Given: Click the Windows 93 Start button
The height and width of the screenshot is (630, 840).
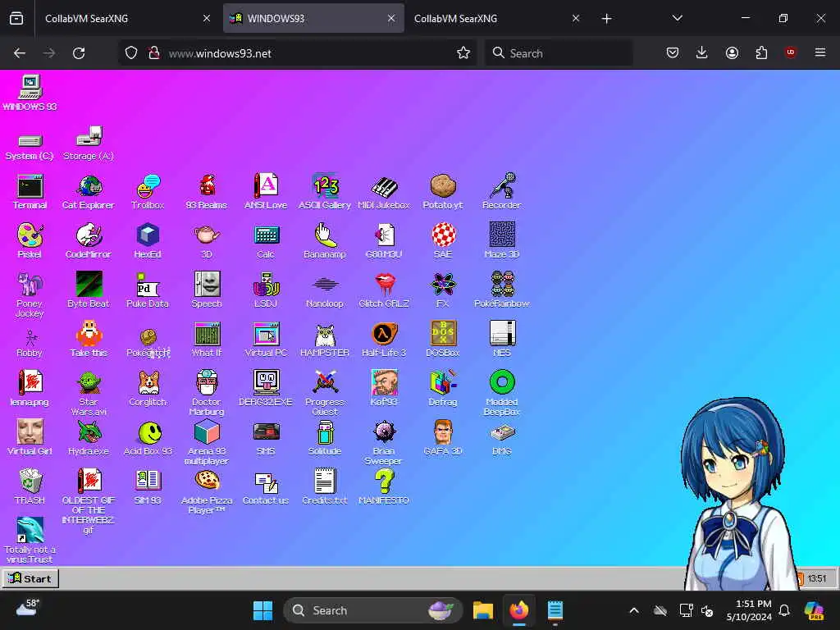Looking at the screenshot, I should tap(30, 578).
